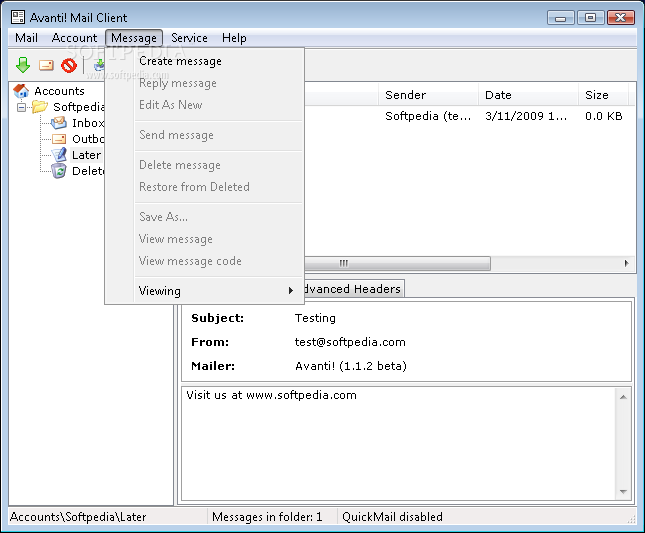Screen dimensions: 645x533
Task: Open the Mail menu
Action: (x=26, y=38)
